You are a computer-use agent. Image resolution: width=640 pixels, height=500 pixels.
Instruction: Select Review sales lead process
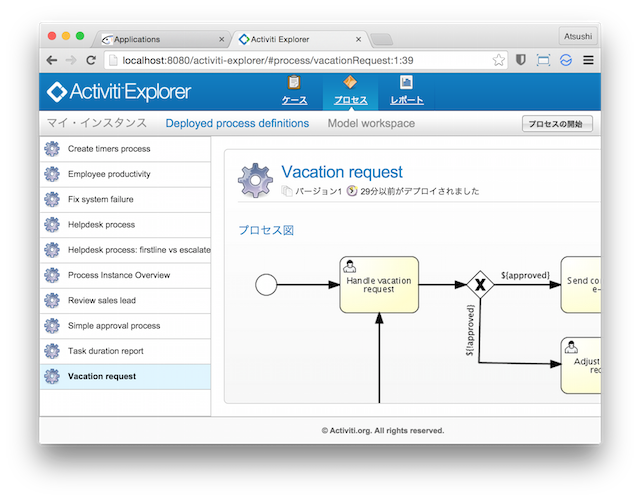pos(103,300)
